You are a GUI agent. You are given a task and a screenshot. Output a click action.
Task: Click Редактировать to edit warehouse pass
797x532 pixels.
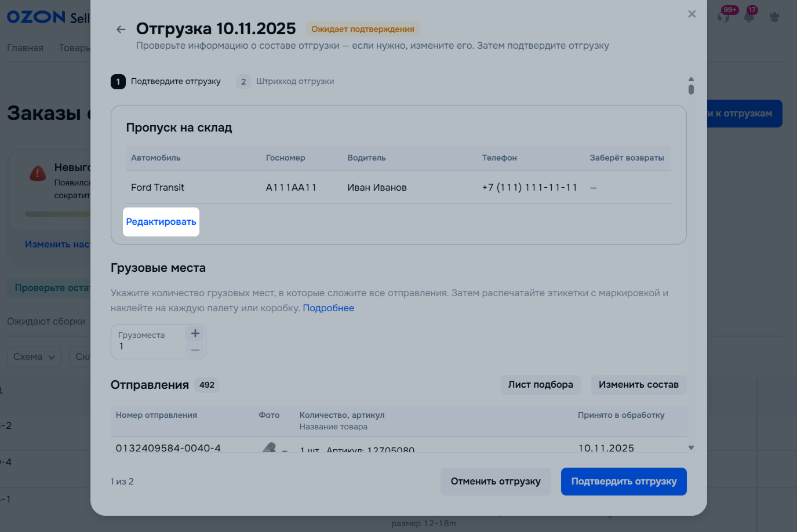click(x=161, y=222)
